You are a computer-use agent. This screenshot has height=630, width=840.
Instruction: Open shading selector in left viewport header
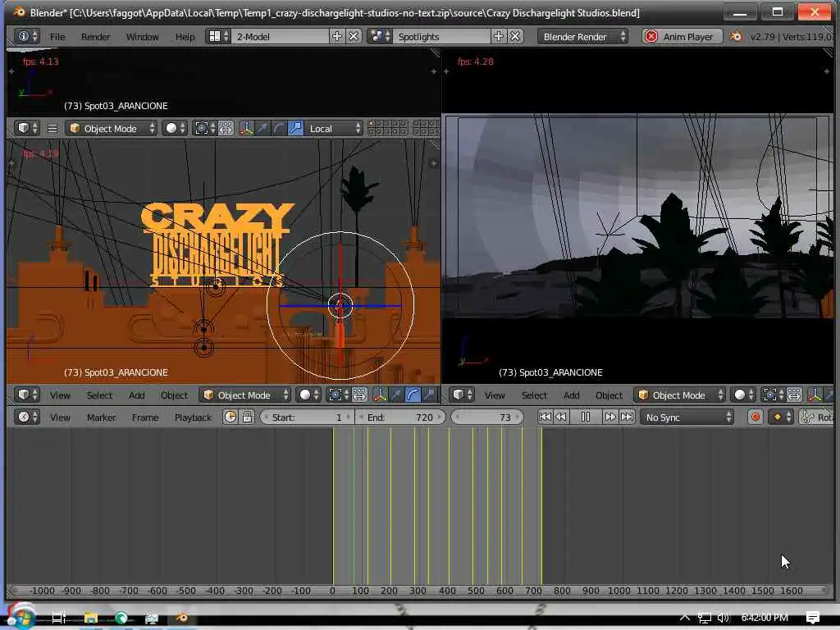click(x=308, y=395)
